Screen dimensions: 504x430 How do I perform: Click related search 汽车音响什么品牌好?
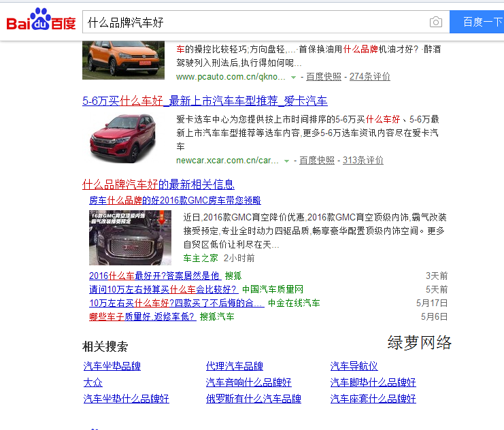pyautogui.click(x=248, y=382)
